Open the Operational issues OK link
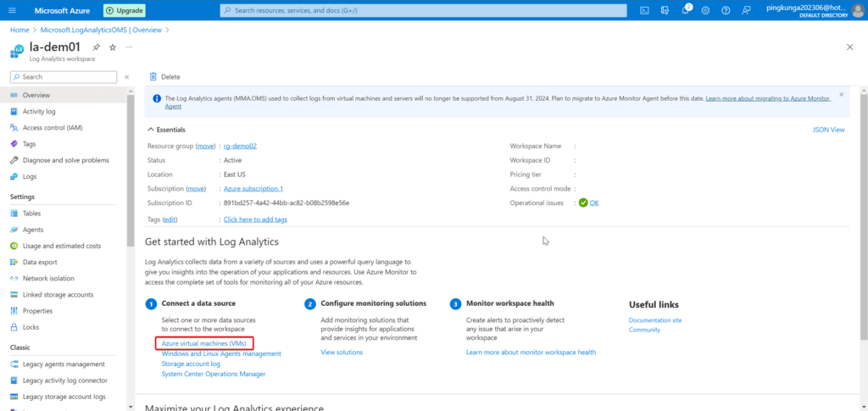Screen dimensions: 868x411 click(594, 203)
